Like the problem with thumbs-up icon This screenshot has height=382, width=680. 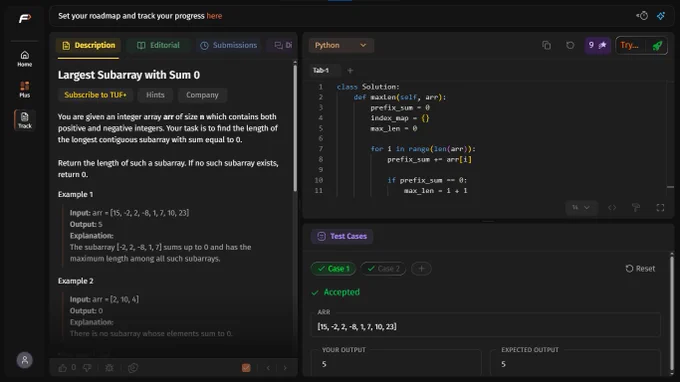[x=62, y=368]
